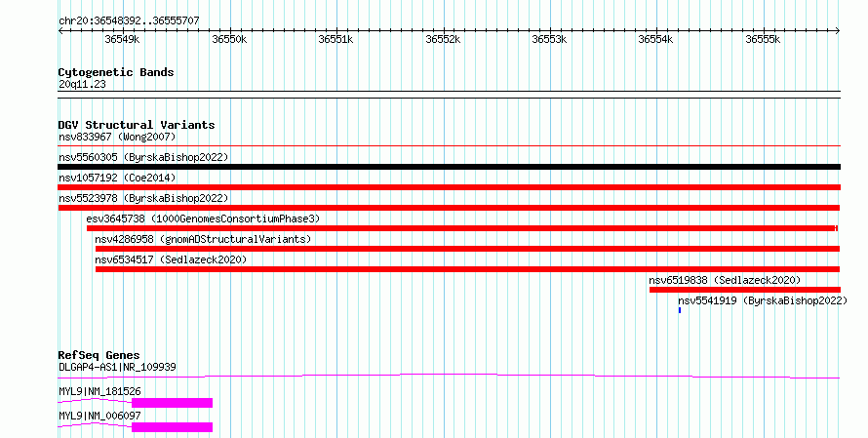This screenshot has width=868, height=438.
Task: Click the short red nsv6519838 bar
Action: point(744,290)
